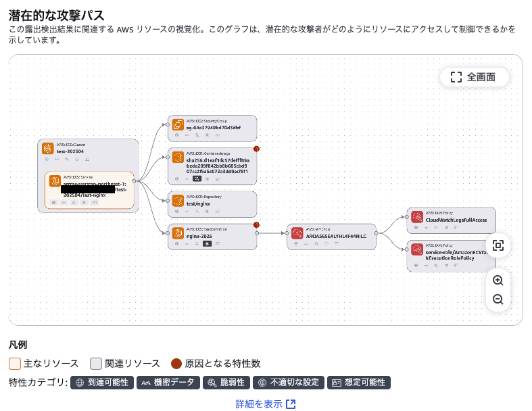Image resolution: width=532 pixels, height=411 pixels.
Task: Click the 脆弱性 category tag
Action: [226, 383]
